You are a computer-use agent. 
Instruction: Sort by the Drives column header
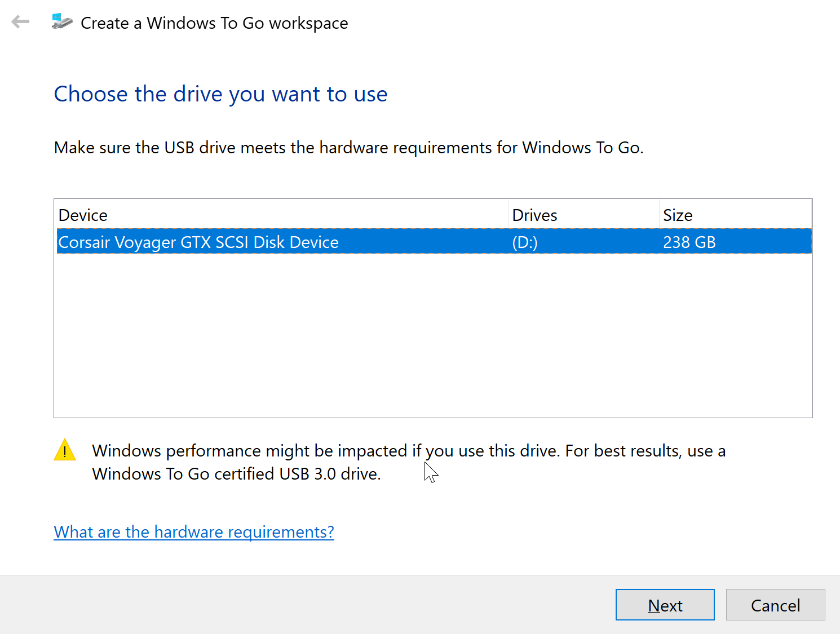pyautogui.click(x=583, y=215)
